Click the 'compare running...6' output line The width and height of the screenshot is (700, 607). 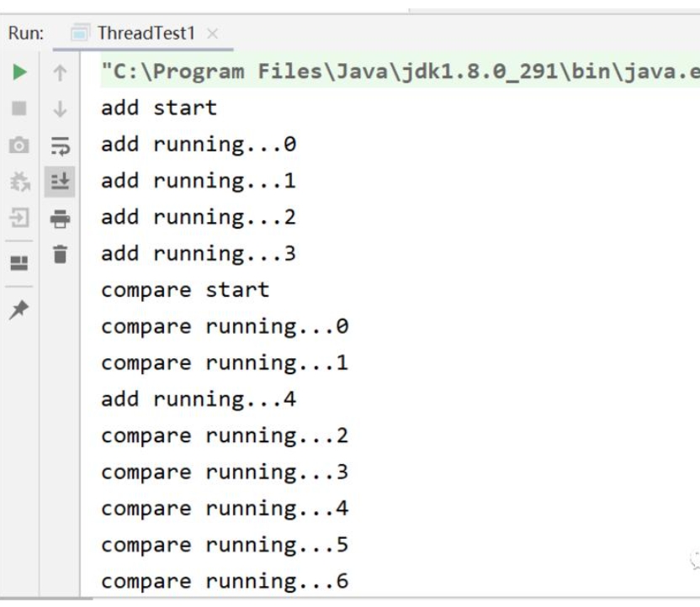point(225,582)
